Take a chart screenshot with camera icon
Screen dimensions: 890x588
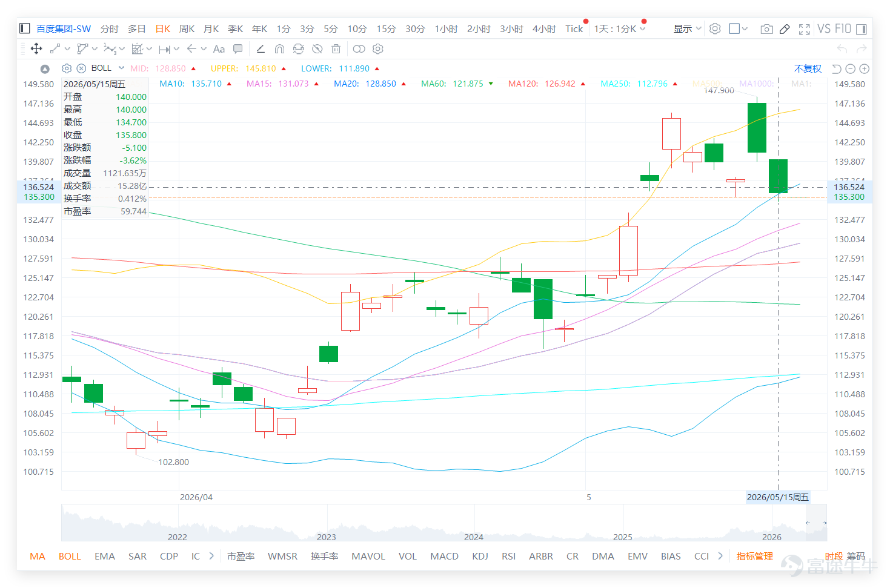pos(766,29)
